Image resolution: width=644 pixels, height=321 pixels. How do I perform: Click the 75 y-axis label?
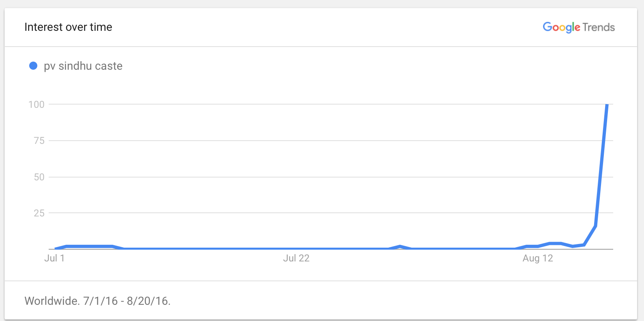coord(39,141)
